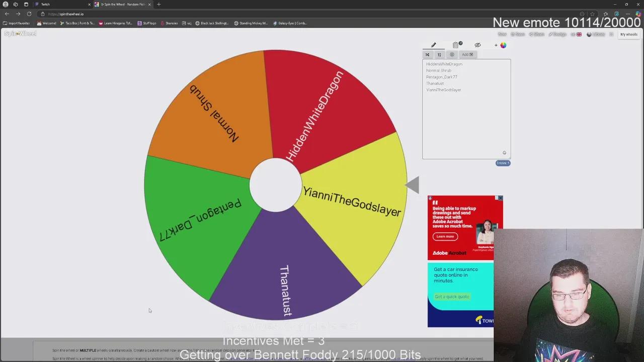This screenshot has width=644, height=362.
Task: Click the Share wheel button
Action: [537, 34]
